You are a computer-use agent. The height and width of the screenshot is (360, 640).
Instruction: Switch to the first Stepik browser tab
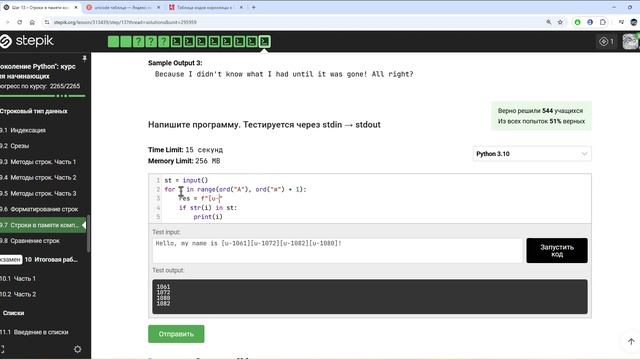40,7
